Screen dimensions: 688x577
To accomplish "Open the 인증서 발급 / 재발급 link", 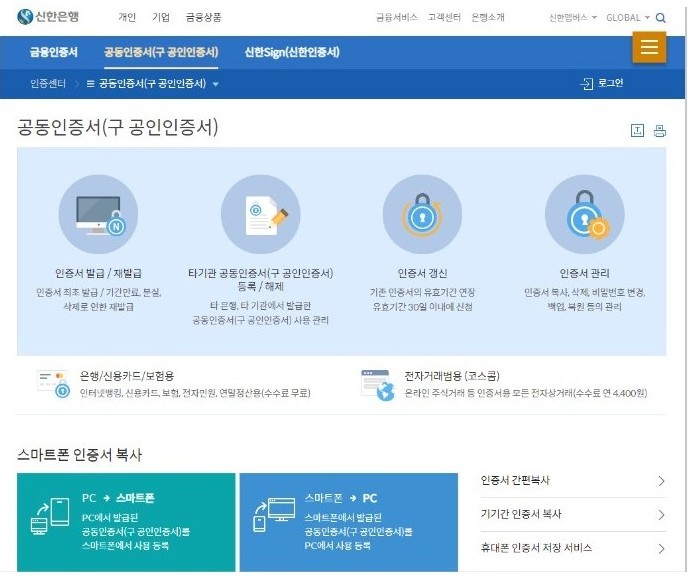I will click(x=98, y=273).
